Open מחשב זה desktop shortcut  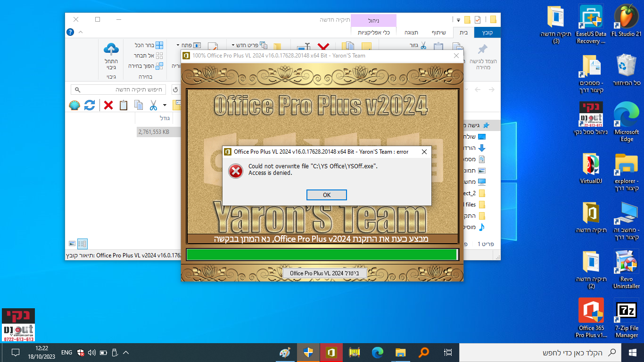[x=627, y=221]
